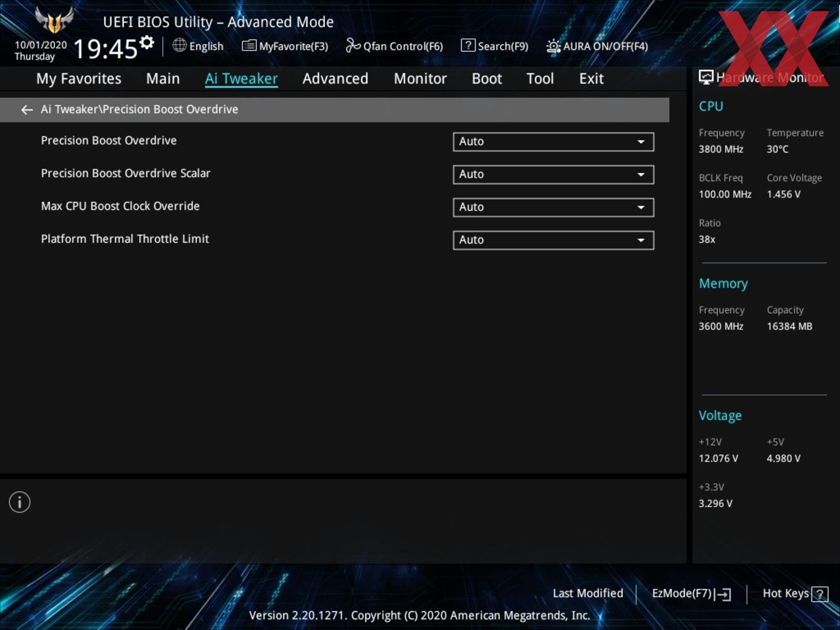This screenshot has width=840, height=630.
Task: Click the Search(F9) question mark icon
Action: [468, 45]
